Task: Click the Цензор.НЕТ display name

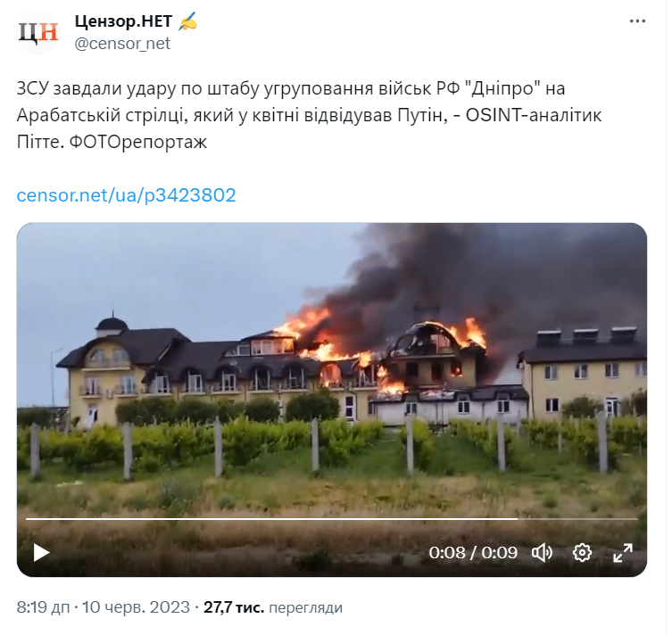Action: pos(123,21)
